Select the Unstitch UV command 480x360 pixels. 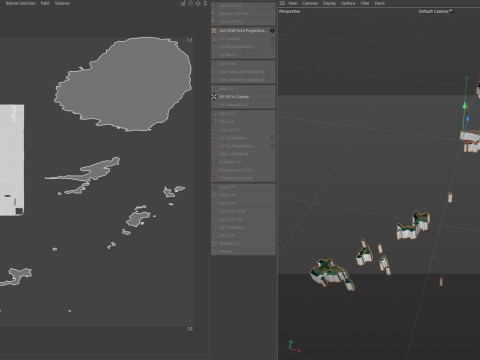pos(243,162)
